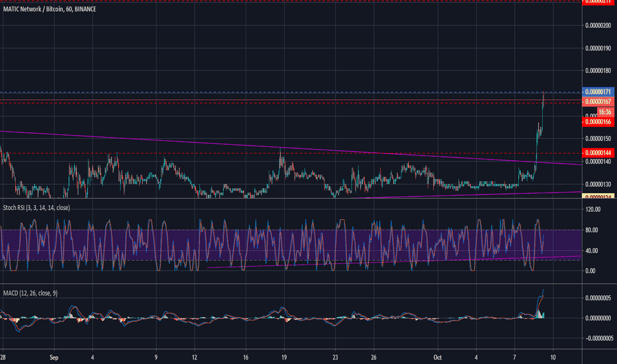Click the 26 date label on the time axis

pos(373,357)
